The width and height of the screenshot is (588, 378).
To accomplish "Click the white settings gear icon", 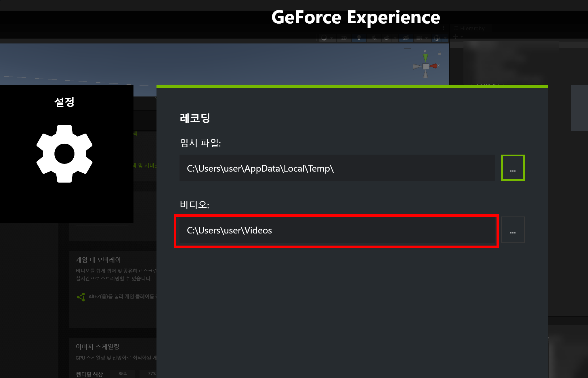I will click(64, 153).
